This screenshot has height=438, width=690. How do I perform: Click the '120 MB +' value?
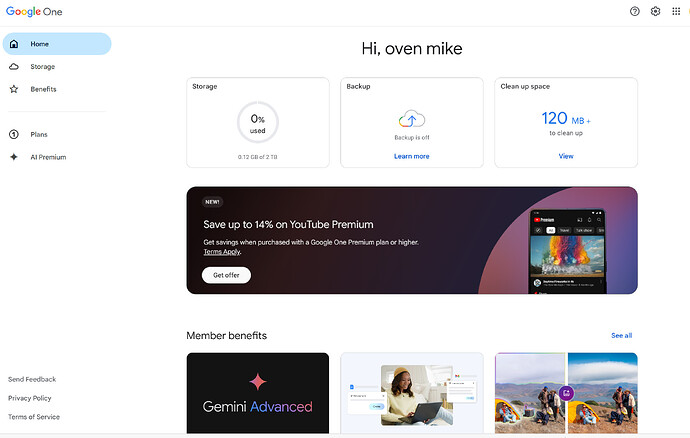[566, 118]
